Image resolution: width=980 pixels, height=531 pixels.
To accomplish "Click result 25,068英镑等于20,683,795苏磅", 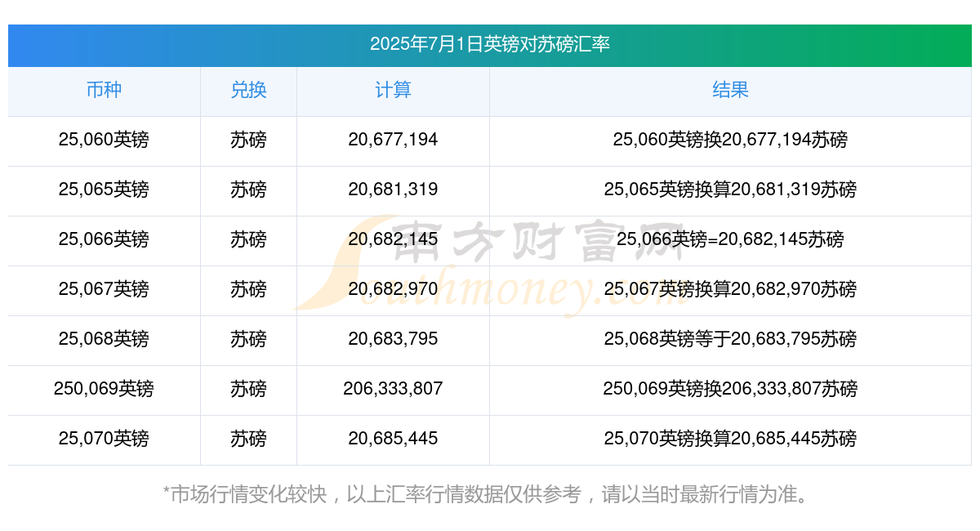I will (x=730, y=339).
